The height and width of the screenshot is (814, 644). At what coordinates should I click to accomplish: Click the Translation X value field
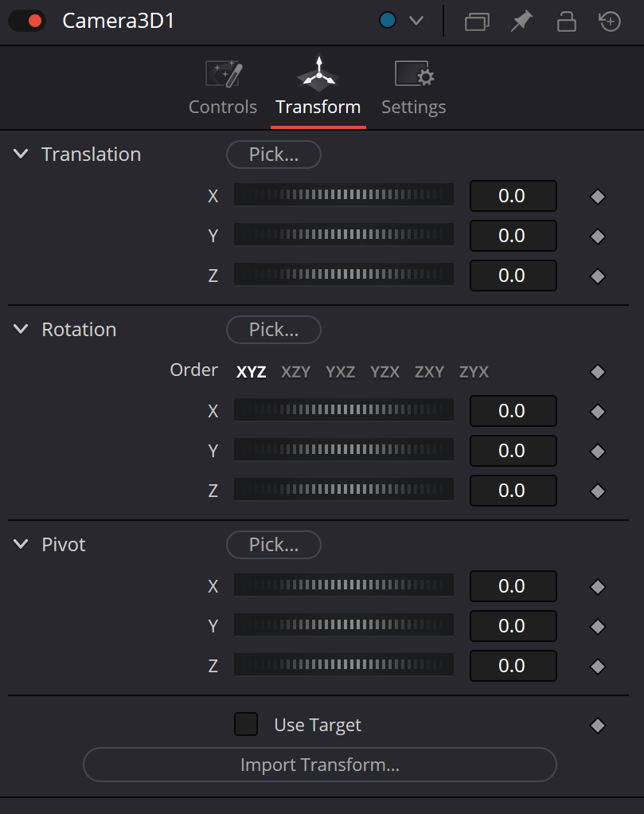(x=513, y=196)
